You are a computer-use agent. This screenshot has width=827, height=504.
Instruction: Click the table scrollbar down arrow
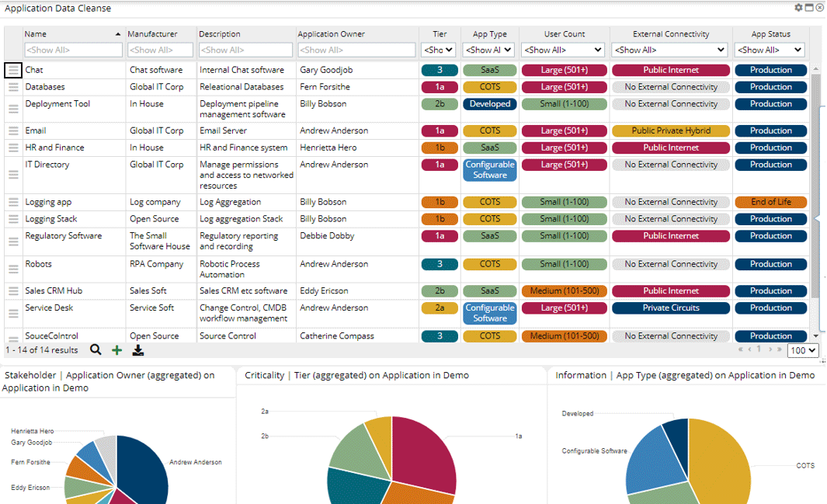(x=816, y=335)
